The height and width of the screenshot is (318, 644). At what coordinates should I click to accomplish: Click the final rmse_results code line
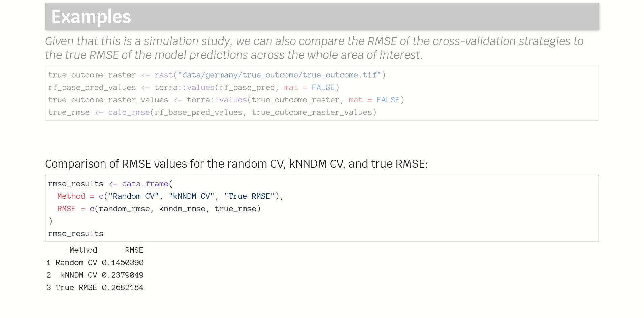(76, 233)
